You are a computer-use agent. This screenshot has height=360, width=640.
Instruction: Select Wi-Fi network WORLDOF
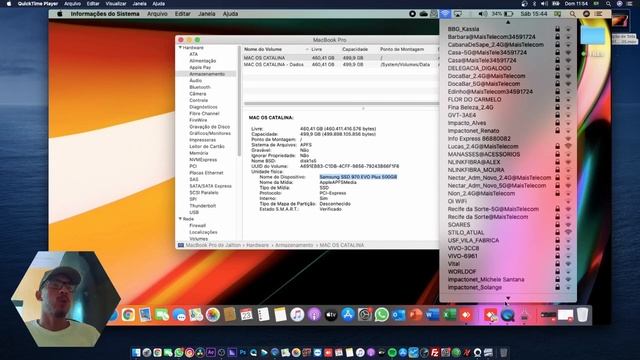(x=508, y=272)
